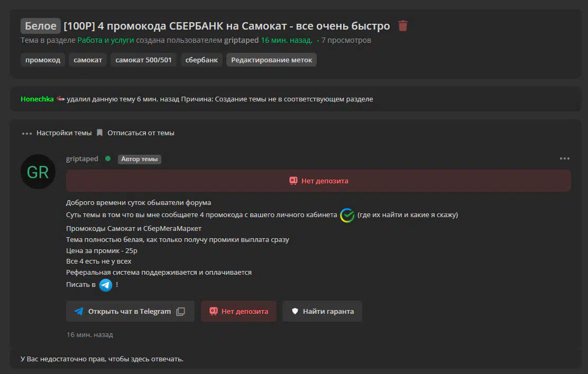Click griptaped username above the post
This screenshot has height=374, width=588.
point(82,158)
